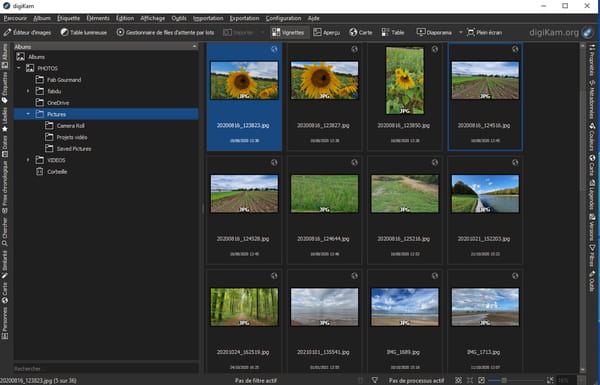The image size is (600, 385).
Task: Collapse the PHOTOS album tree node
Action: (18, 68)
